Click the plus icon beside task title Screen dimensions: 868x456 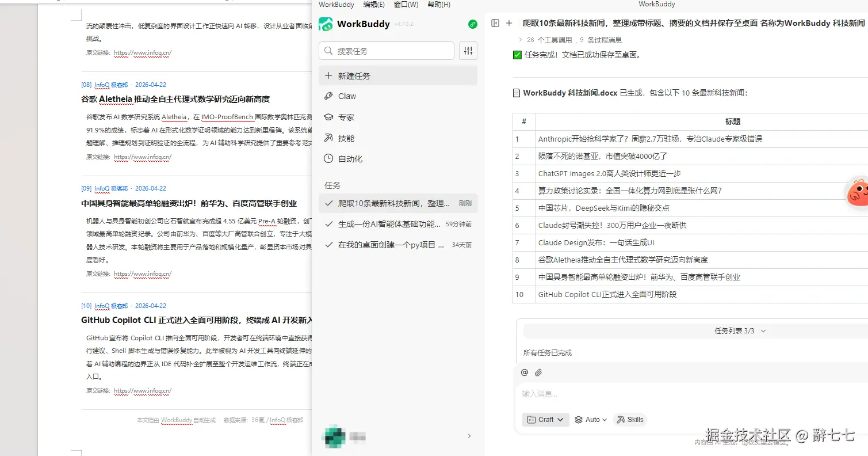(x=509, y=23)
